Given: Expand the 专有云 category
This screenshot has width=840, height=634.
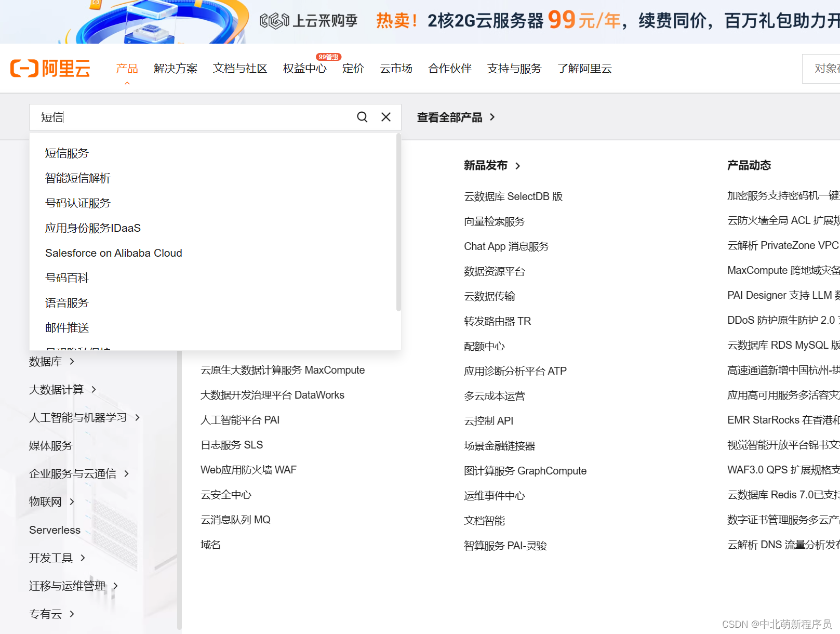Looking at the screenshot, I should (52, 614).
